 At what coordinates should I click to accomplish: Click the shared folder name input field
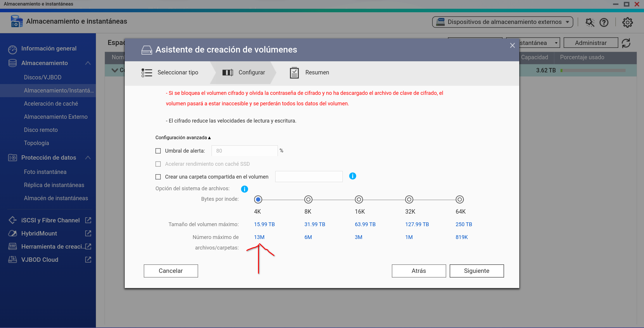pyautogui.click(x=309, y=177)
